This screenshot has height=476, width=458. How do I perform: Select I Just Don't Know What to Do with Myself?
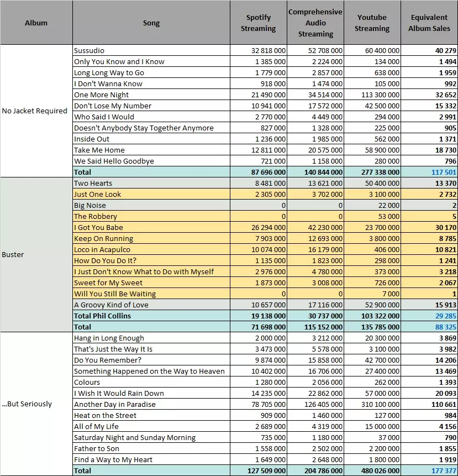tap(151, 271)
